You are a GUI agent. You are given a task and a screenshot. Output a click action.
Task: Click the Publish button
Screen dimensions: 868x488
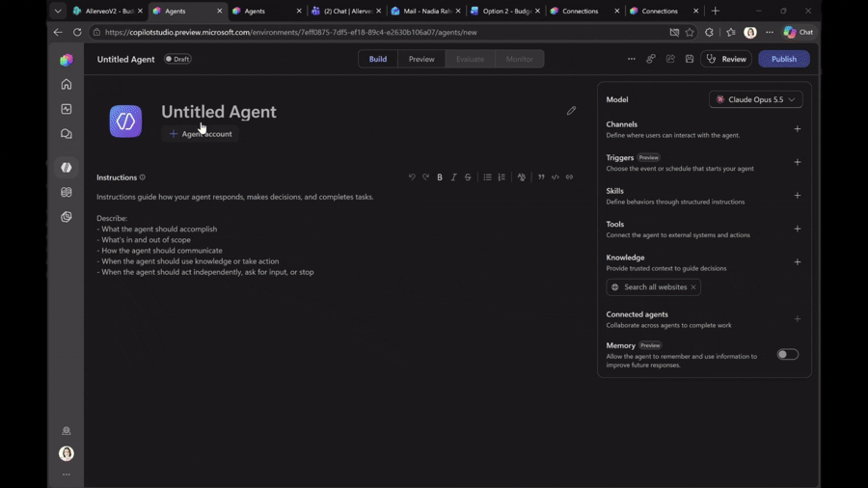[784, 59]
